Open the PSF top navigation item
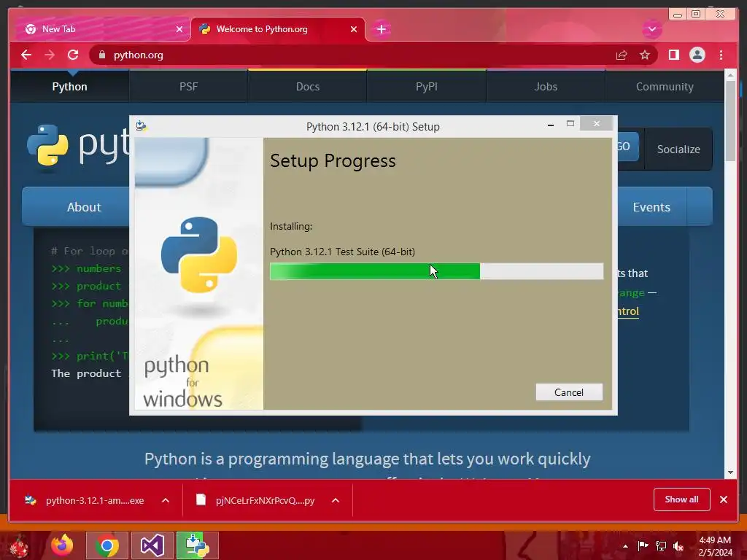 pos(189,87)
